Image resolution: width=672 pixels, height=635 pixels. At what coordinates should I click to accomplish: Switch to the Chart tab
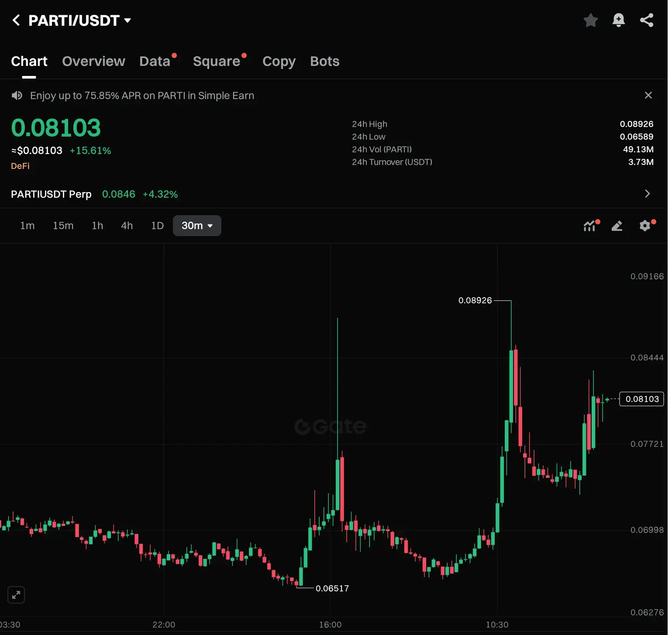coord(29,62)
